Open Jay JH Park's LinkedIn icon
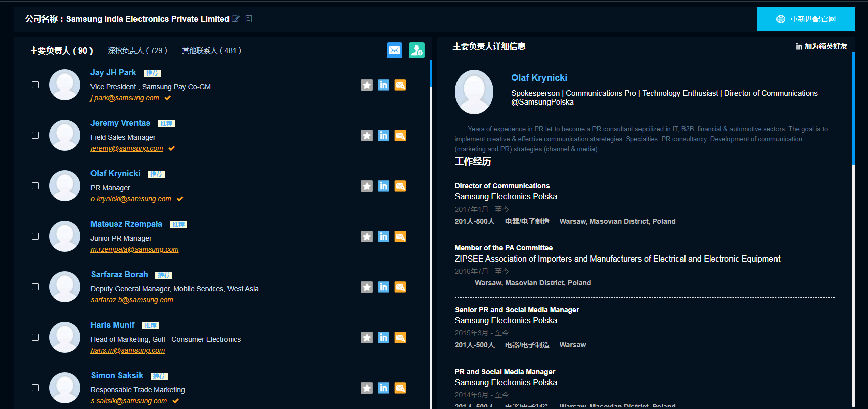The width and height of the screenshot is (868, 409). click(x=384, y=85)
